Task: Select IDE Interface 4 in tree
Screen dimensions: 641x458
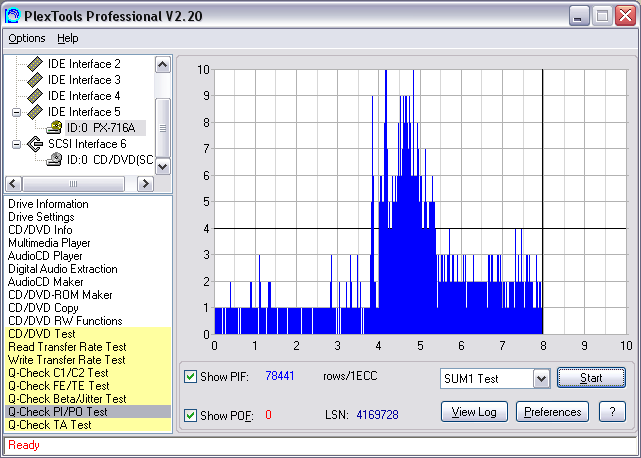Action: coord(84,96)
